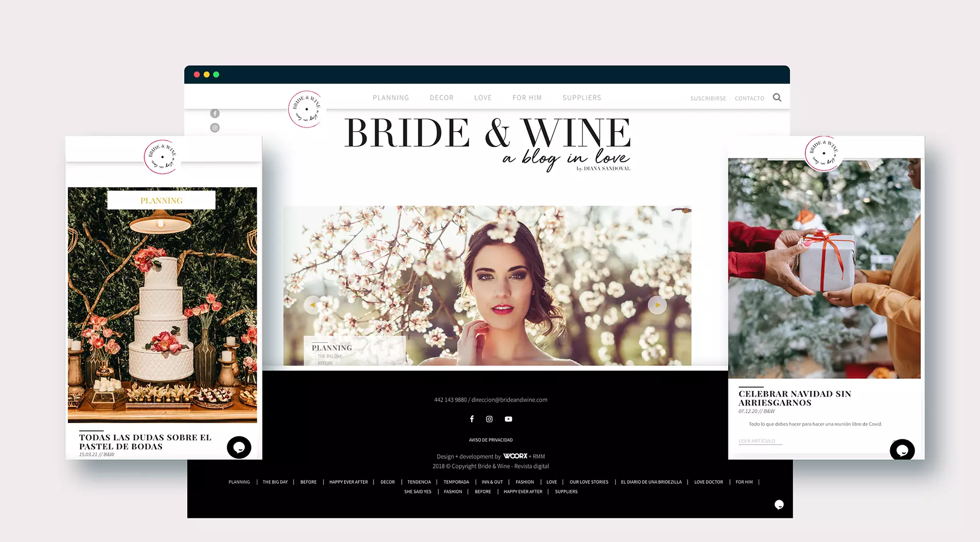Open Facebook icon in left sidebar
980x542 pixels.
tap(215, 114)
